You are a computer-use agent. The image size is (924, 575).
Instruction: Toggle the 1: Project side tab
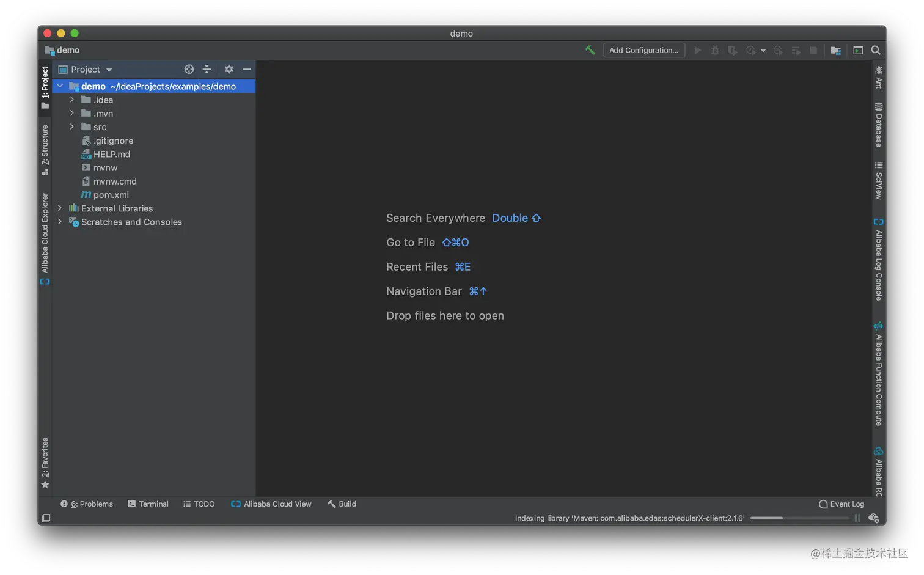[x=45, y=87]
